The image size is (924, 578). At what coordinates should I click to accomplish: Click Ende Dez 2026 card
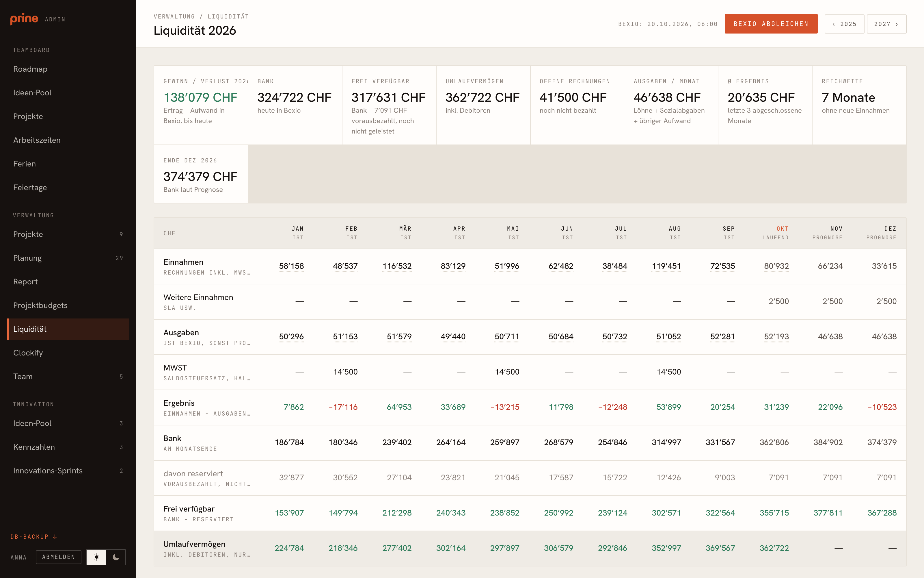click(201, 174)
